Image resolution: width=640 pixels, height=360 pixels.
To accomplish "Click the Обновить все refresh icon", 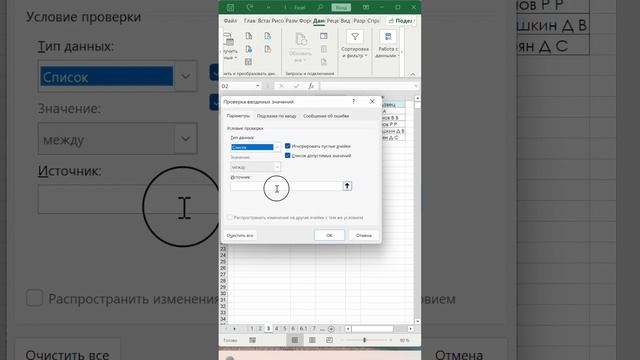I will pyautogui.click(x=301, y=39).
